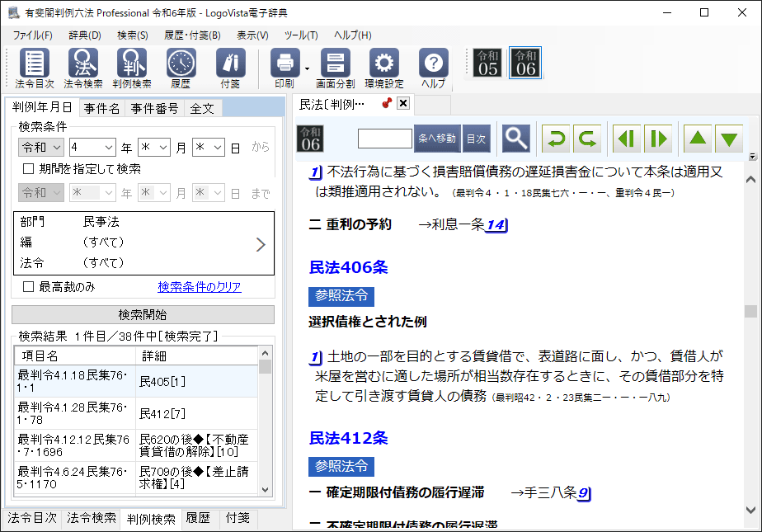
Task: Click the 印刷 printer icon
Action: (285, 64)
